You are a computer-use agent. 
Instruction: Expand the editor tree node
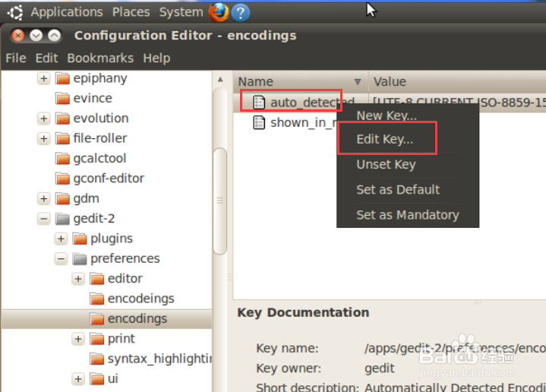click(78, 279)
